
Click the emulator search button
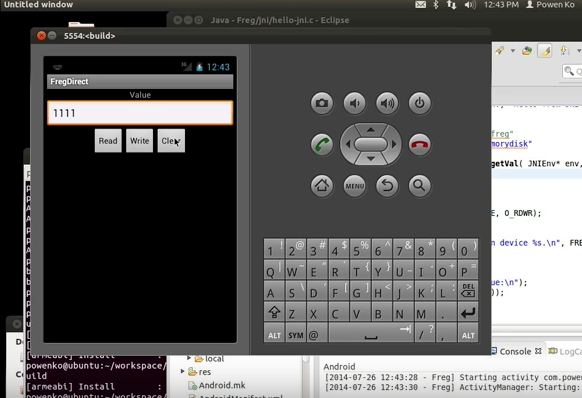(420, 186)
